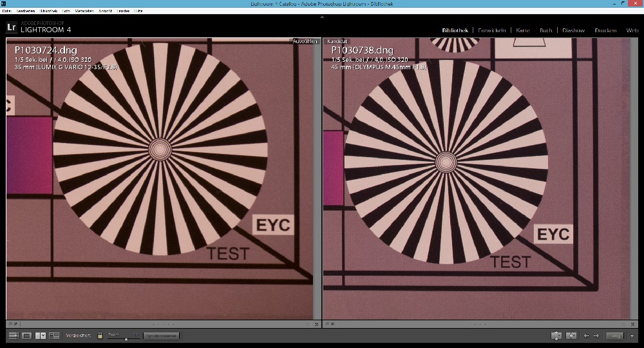Open the Bibliothek menu
The width and height of the screenshot is (644, 348).
[x=49, y=11]
